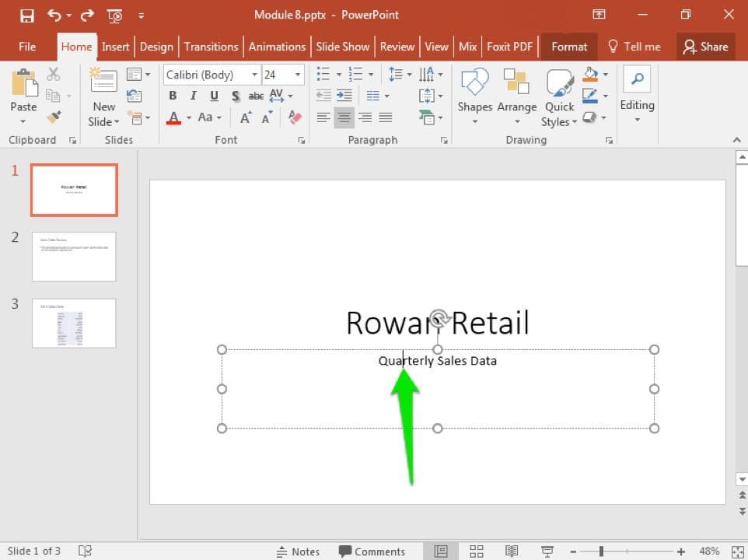Screen dimensions: 748x560
Task: Click the Shape Fill paint bucket
Action: [x=590, y=74]
